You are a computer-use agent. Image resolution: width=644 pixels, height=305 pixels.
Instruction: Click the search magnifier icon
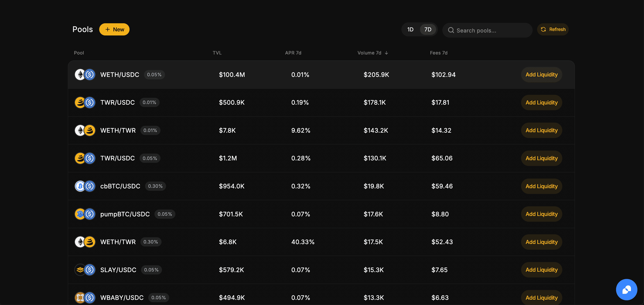(451, 30)
